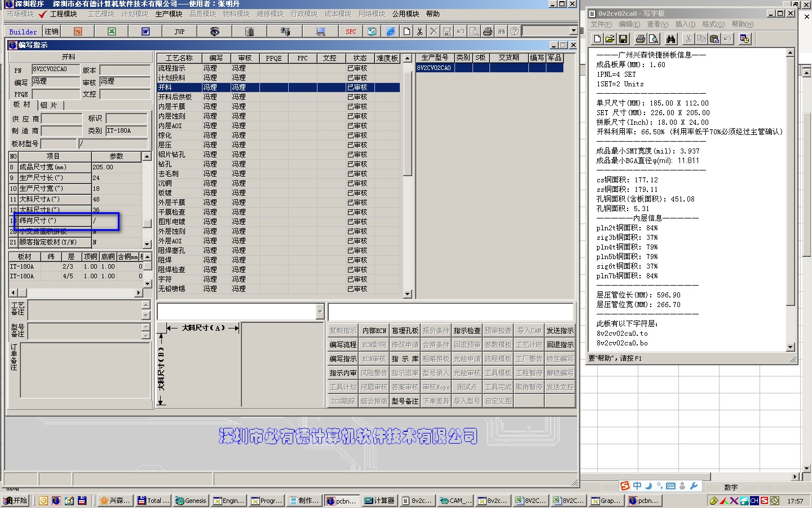Click the Save floppy icon in WordPad
Viewport: 812px width, 508px height.
tap(623, 39)
